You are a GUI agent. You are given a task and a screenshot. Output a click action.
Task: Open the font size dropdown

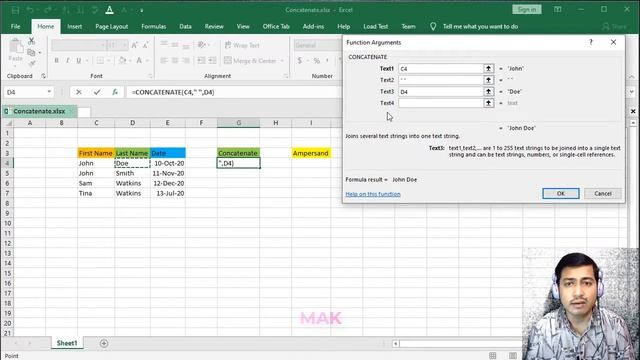pos(124,45)
